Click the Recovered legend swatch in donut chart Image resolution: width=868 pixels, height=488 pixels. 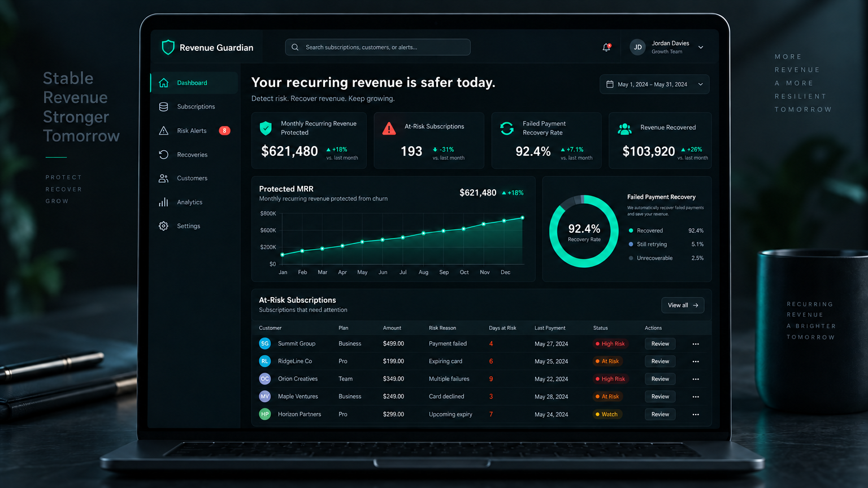[631, 230]
